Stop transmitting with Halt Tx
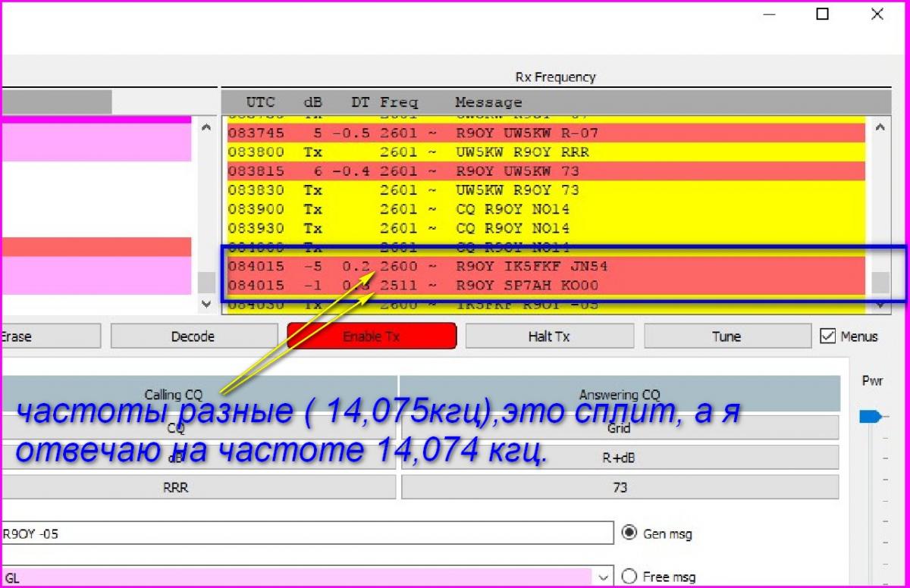The height and width of the screenshot is (588, 910). point(549,336)
